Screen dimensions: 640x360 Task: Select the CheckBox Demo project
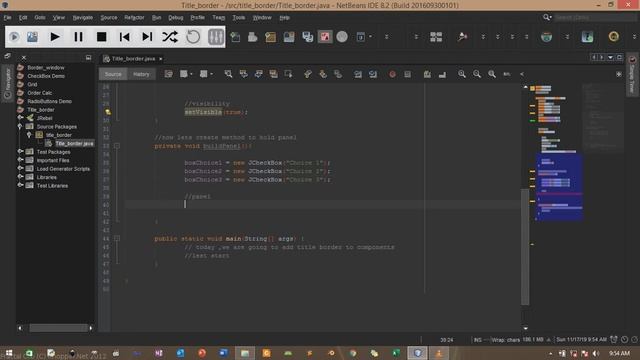[x=46, y=76]
